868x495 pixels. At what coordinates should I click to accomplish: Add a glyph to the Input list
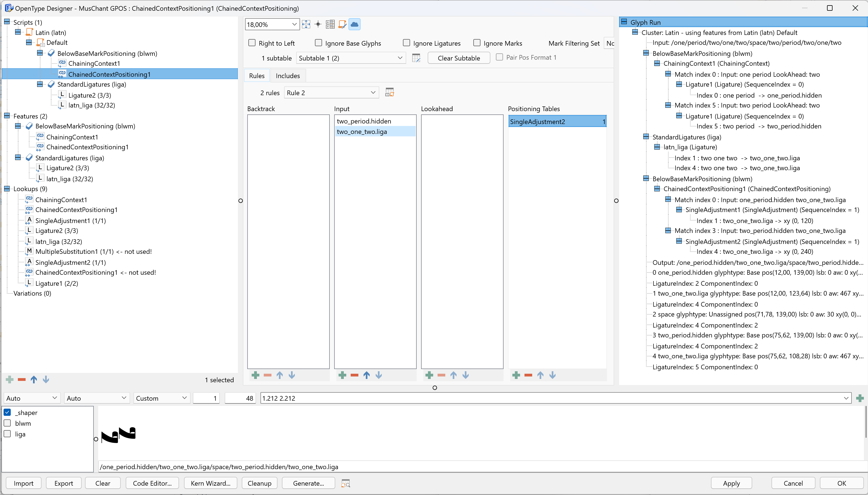[342, 375]
